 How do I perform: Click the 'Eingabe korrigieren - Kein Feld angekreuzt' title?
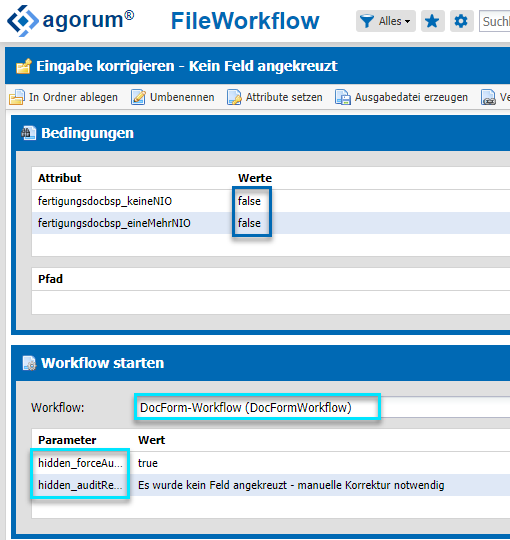187,66
